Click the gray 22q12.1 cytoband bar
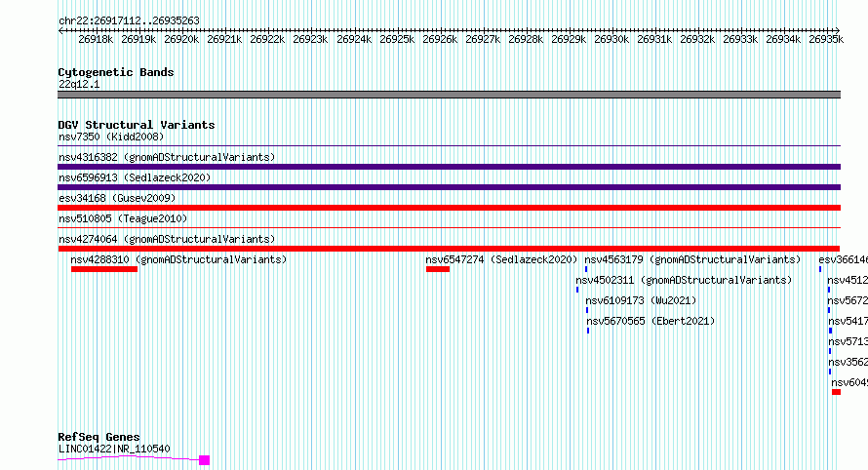Image resolution: width=868 pixels, height=470 pixels. pyautogui.click(x=449, y=95)
